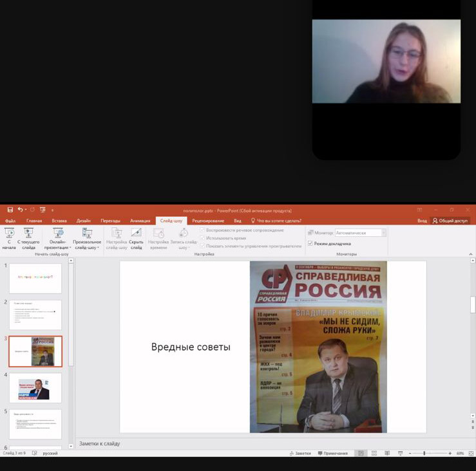Open the 'Файл' tab
Image resolution: width=476 pixels, height=471 pixels.
(x=10, y=221)
